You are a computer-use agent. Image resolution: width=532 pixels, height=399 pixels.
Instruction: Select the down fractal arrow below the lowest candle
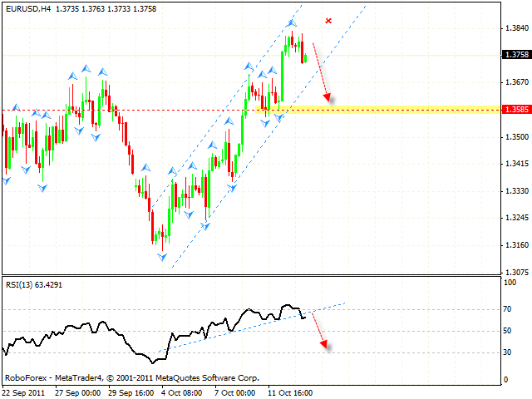click(x=163, y=255)
